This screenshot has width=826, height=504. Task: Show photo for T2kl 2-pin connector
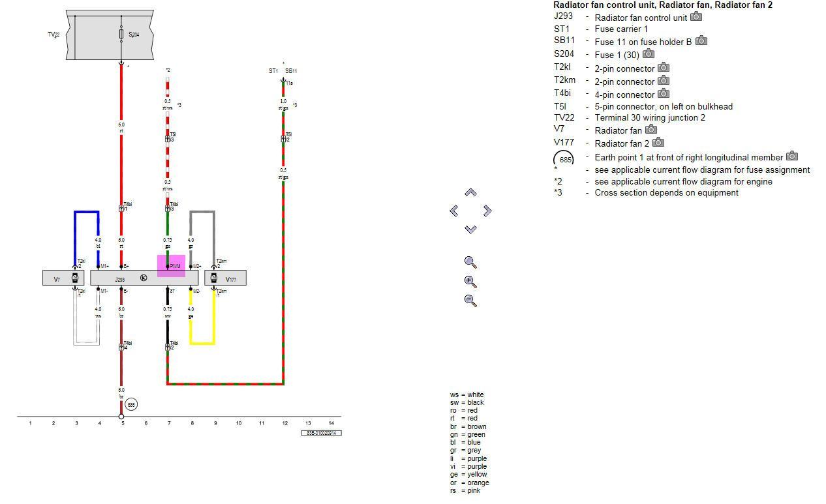click(664, 67)
